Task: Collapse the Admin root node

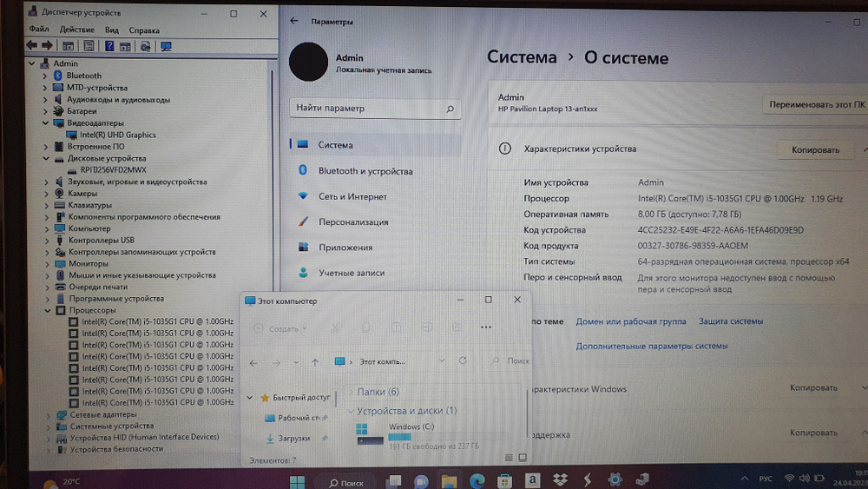Action: pos(31,63)
